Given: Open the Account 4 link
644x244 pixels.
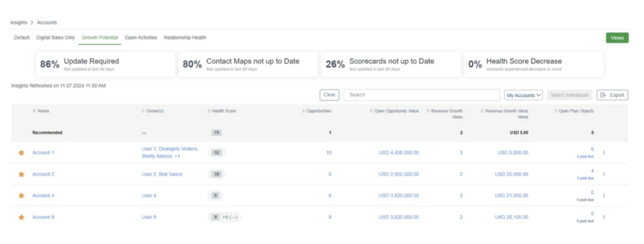Looking at the screenshot, I should (x=43, y=196).
